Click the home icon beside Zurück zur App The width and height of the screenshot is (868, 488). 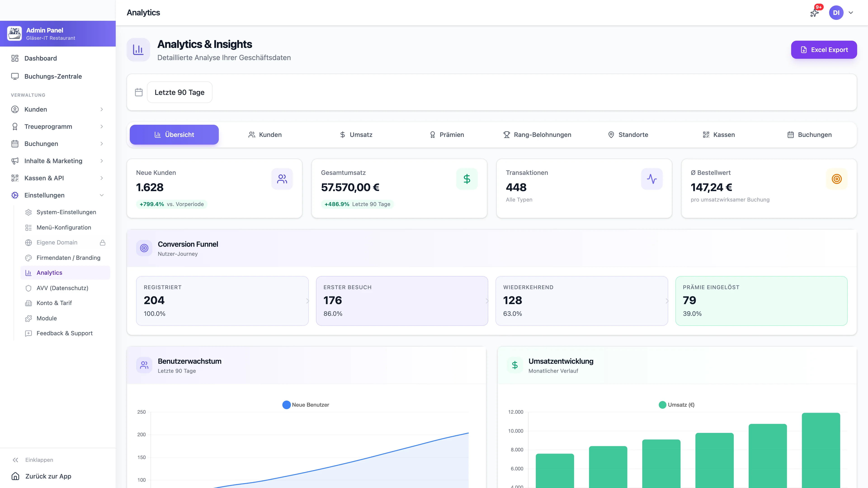coord(16,476)
